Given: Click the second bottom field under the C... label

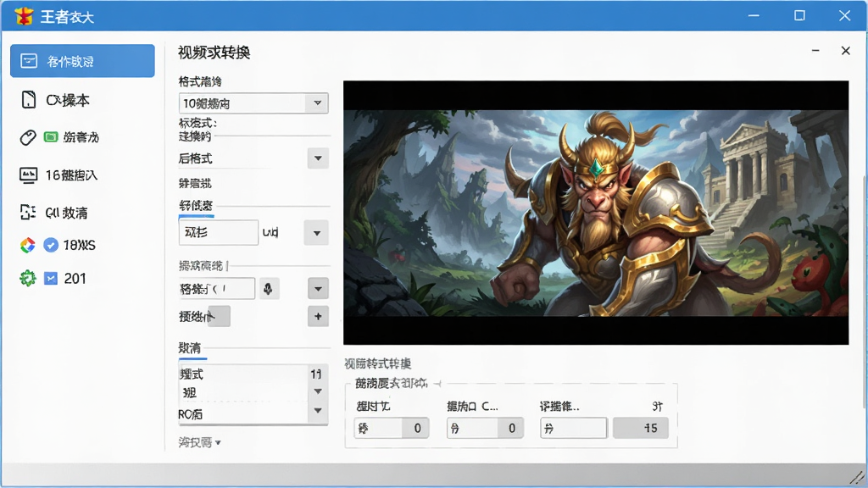Looking at the screenshot, I should (x=485, y=428).
